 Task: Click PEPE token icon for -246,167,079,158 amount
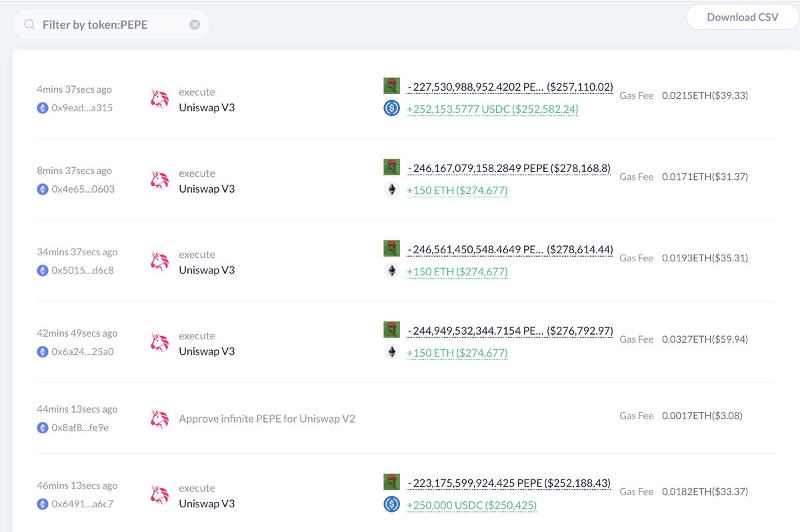(391, 167)
